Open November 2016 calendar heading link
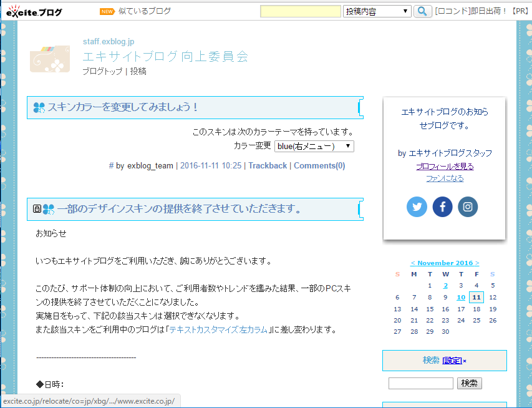The image size is (532, 408). point(445,263)
